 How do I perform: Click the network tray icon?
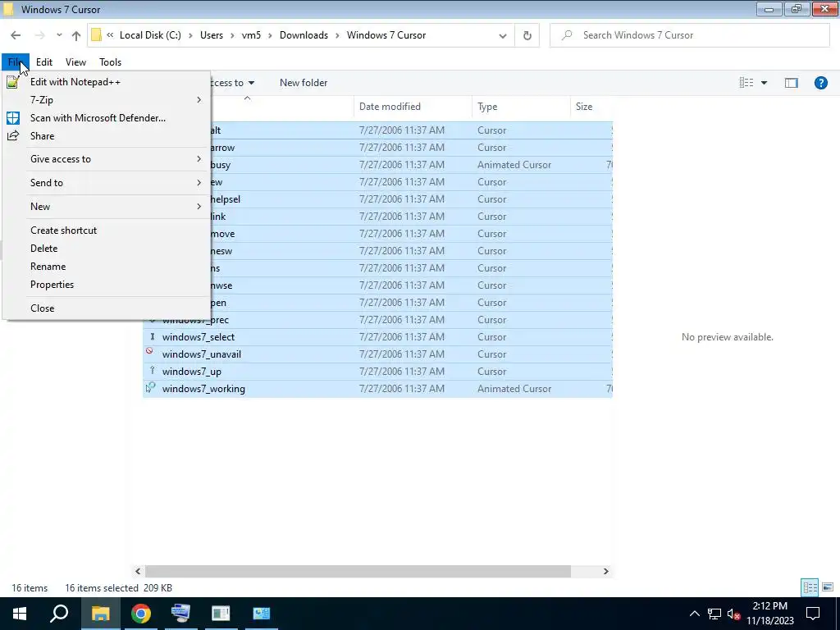(x=714, y=614)
